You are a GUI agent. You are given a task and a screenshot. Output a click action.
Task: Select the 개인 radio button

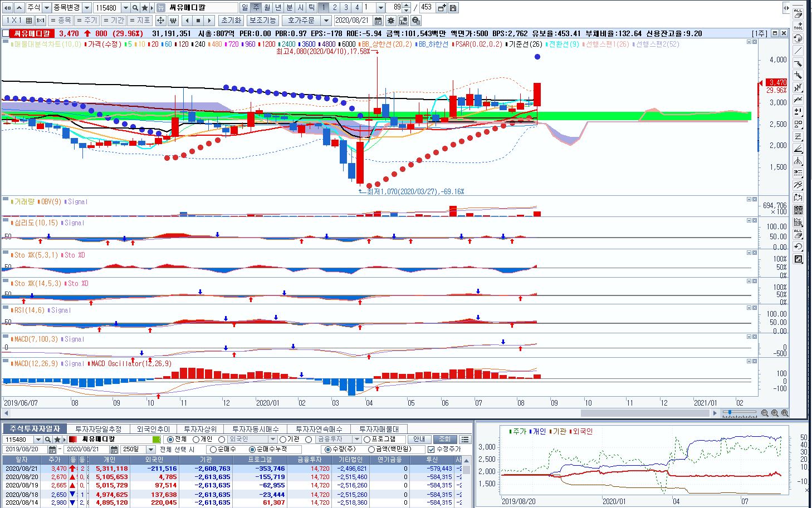(x=197, y=439)
